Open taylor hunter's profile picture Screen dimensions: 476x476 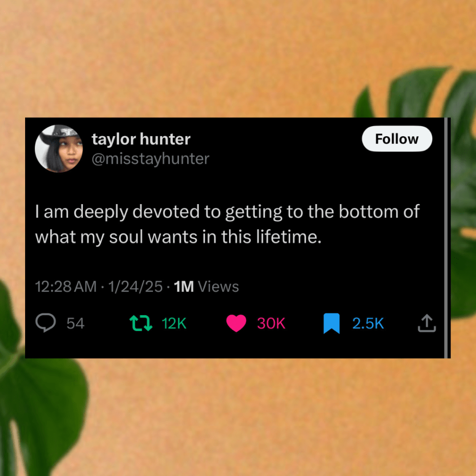(59, 149)
